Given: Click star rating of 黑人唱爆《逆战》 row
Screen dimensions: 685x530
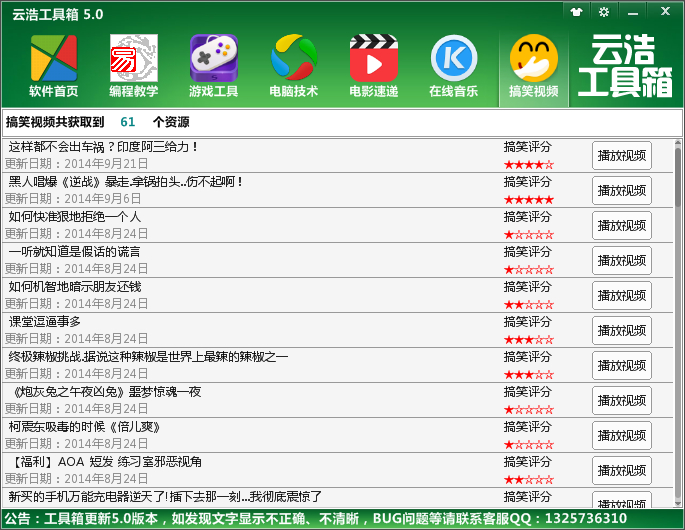Looking at the screenshot, I should click(529, 200).
